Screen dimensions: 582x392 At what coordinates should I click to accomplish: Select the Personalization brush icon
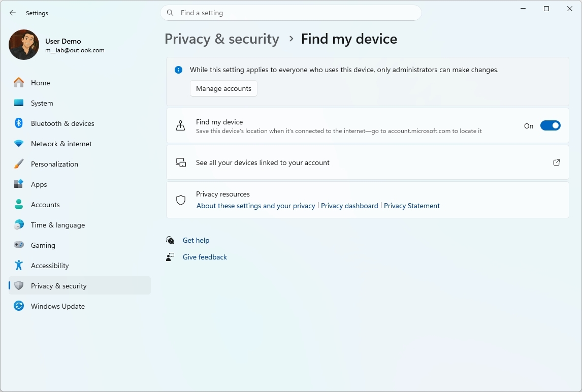click(x=19, y=164)
